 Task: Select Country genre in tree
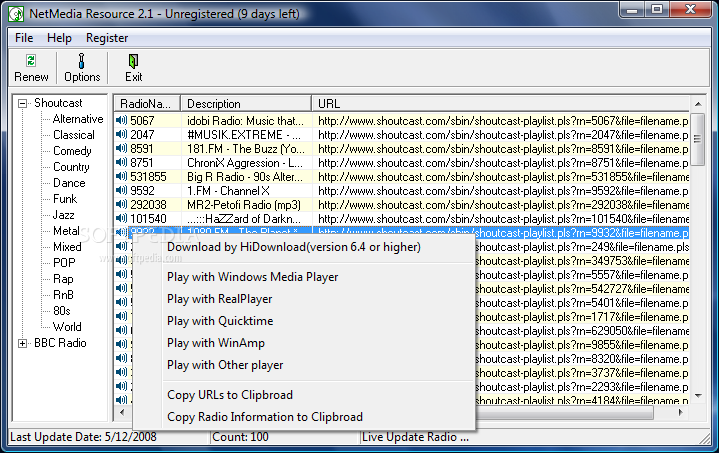coord(71,167)
